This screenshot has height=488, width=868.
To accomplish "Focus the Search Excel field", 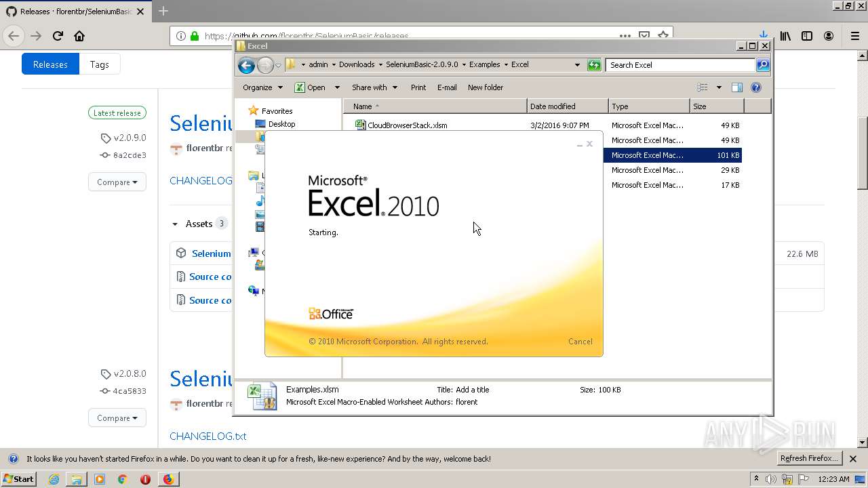I will point(680,65).
